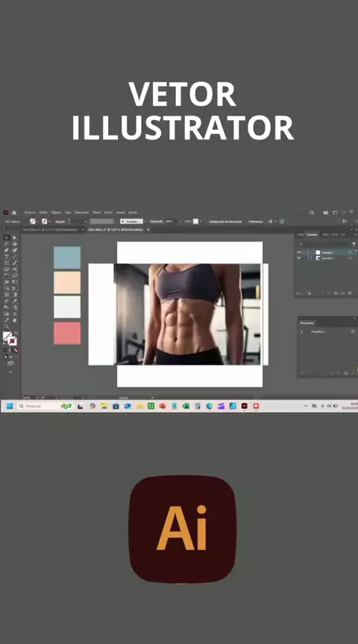Switch to the Camadas panel tab
The width and height of the screenshot is (358, 644).
coord(312,235)
